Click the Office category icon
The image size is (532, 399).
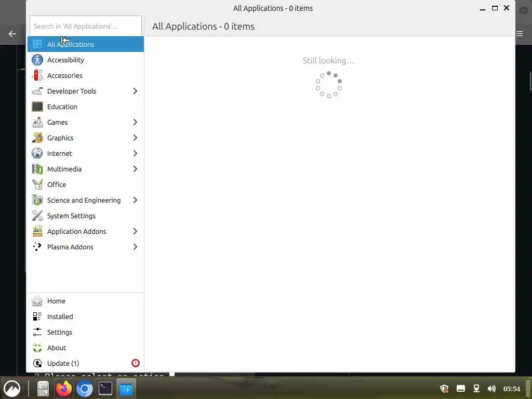click(37, 184)
